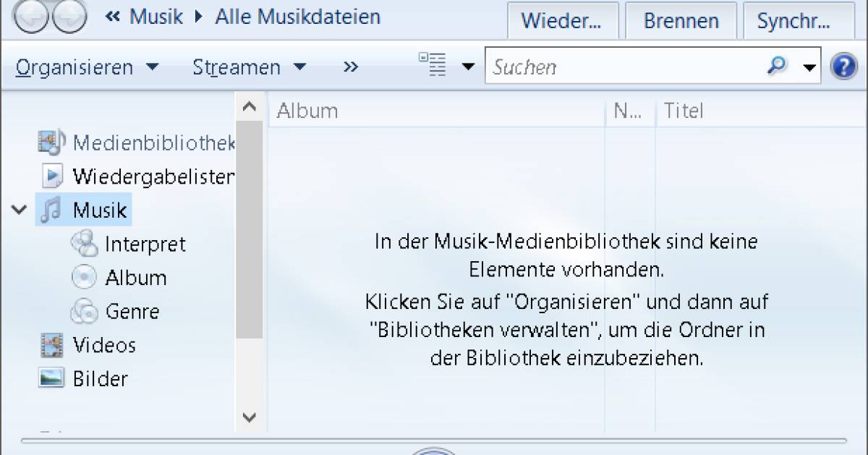Open Hilfe via the question mark icon
868x455 pixels.
(845, 66)
